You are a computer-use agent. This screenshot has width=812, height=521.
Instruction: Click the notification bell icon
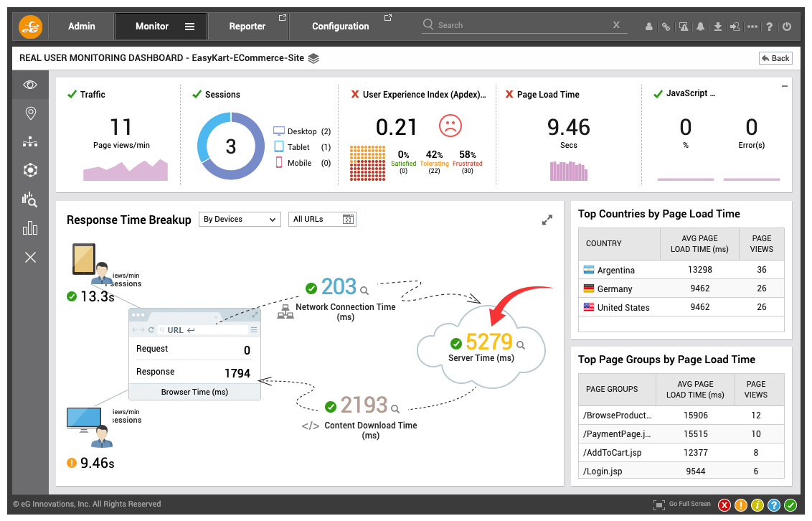[x=700, y=27]
